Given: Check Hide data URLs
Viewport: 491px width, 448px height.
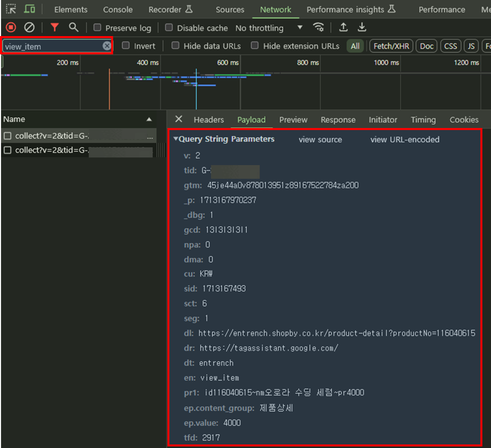Looking at the screenshot, I should tap(176, 45).
